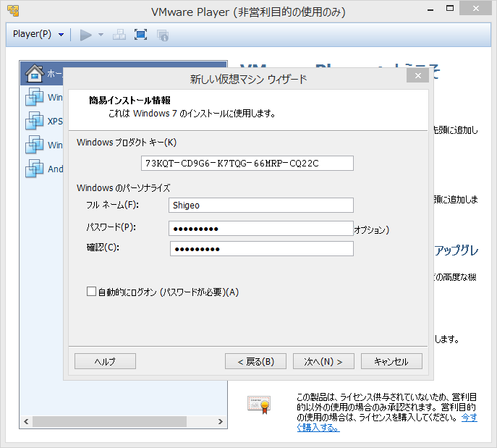
Task: Maximize the VMware Player window
Action: (450, 9)
